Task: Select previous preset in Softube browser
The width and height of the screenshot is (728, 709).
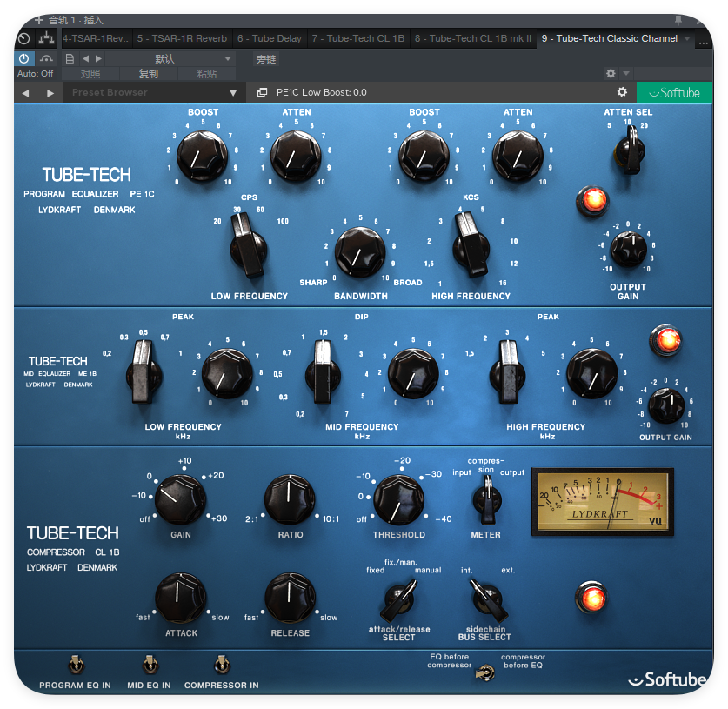Action: [25, 93]
